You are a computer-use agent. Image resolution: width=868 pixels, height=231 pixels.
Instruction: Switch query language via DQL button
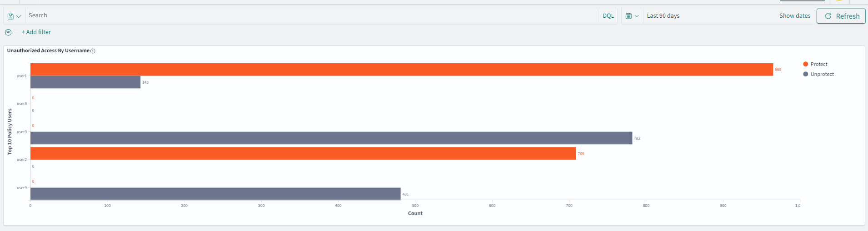608,16
